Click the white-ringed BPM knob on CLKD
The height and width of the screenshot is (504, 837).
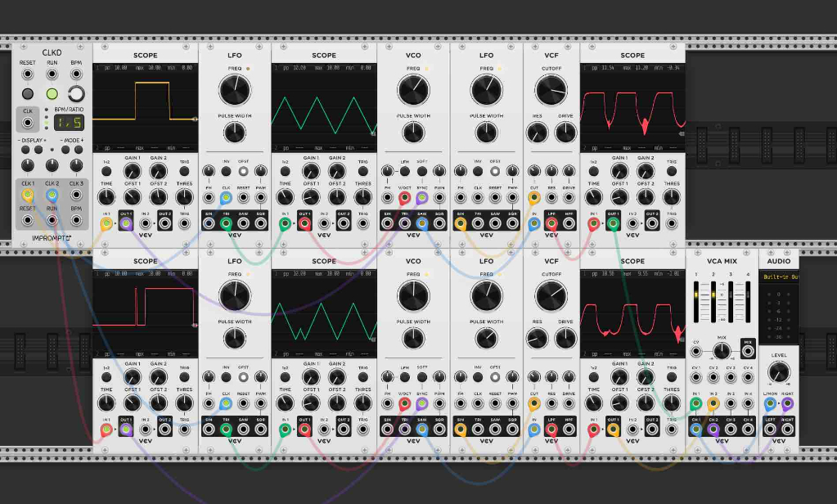(x=76, y=93)
